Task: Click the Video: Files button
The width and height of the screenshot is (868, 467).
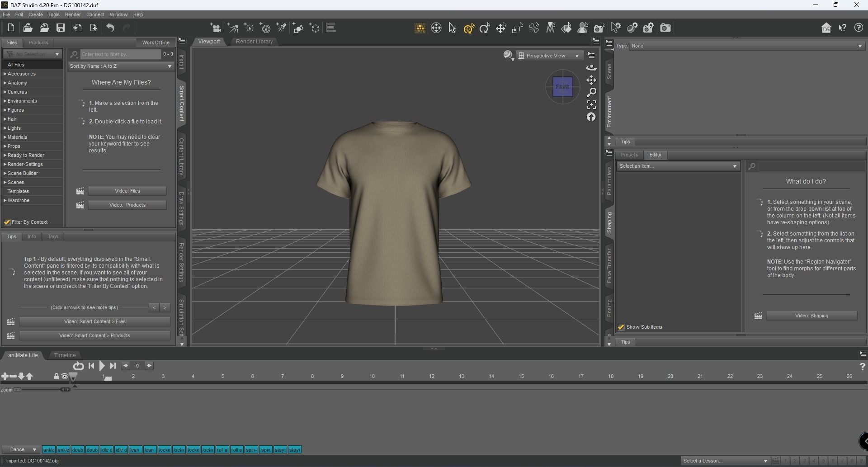Action: (x=127, y=191)
